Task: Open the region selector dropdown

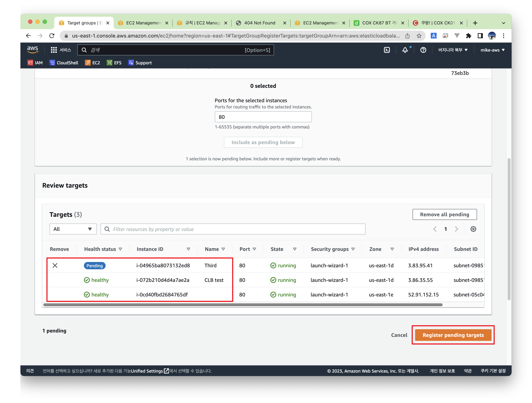Action: [453, 50]
